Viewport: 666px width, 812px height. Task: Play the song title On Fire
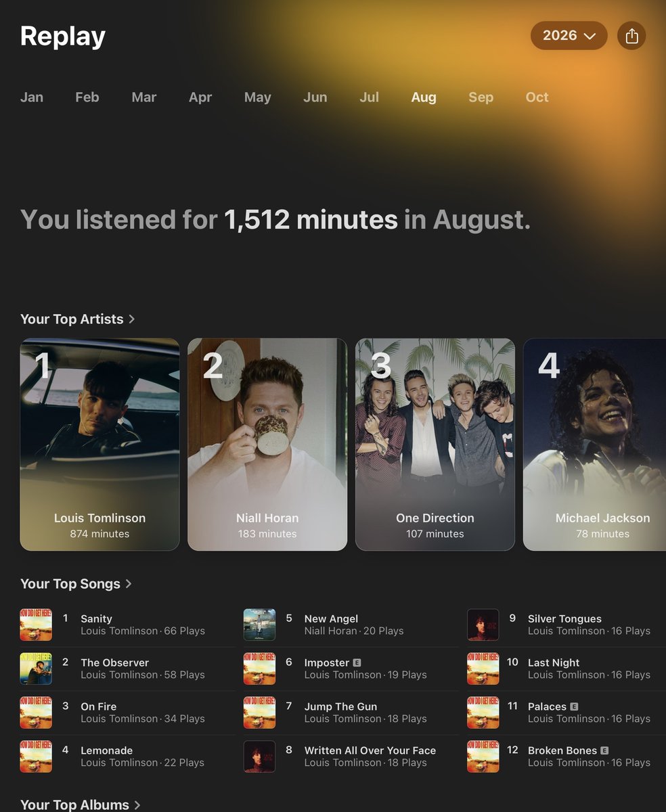[x=99, y=706]
